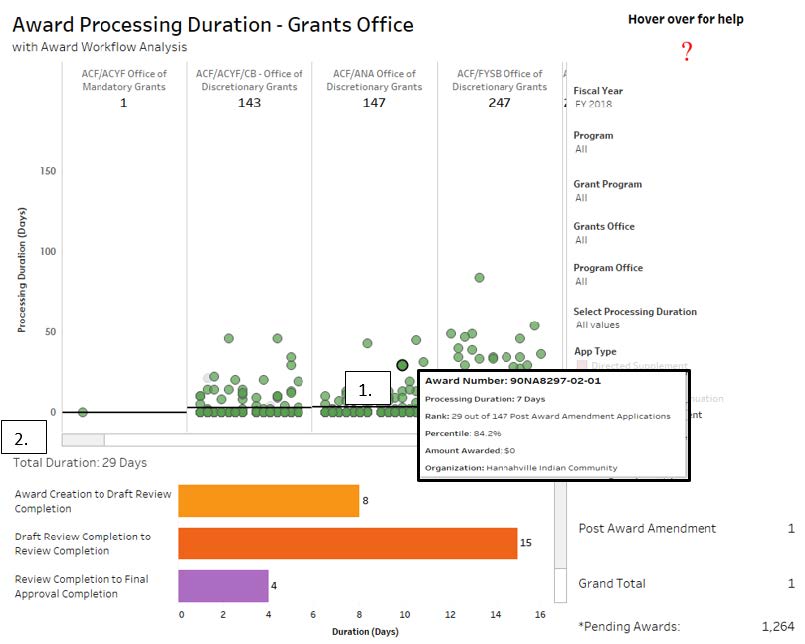This screenshot has width=805, height=644.
Task: Click the red question mark help icon
Action: coord(687,53)
